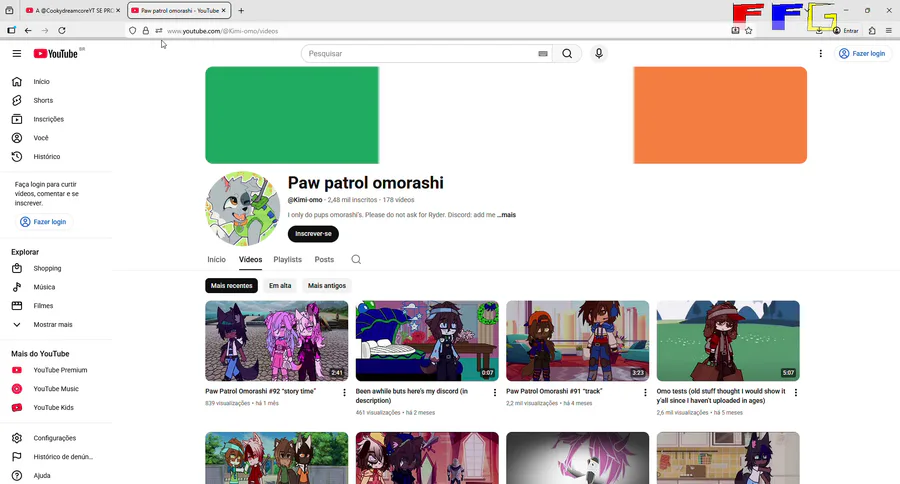Open the channel Posts tab

click(324, 260)
